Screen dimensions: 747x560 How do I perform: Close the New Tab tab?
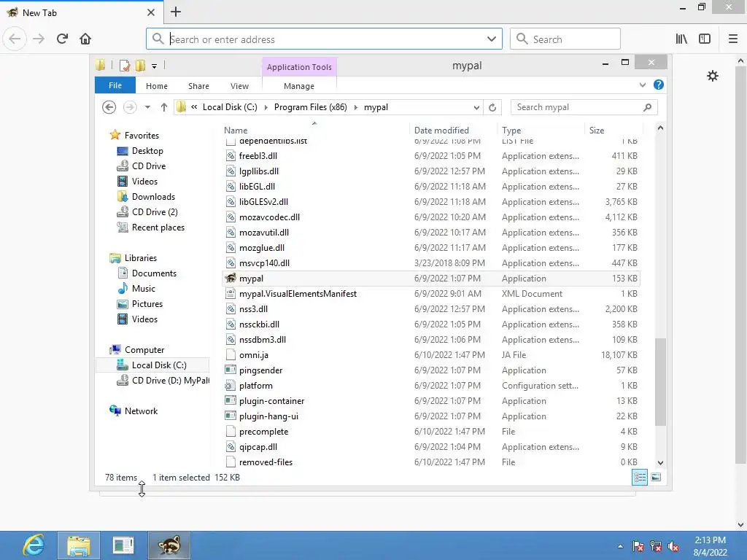coord(150,12)
